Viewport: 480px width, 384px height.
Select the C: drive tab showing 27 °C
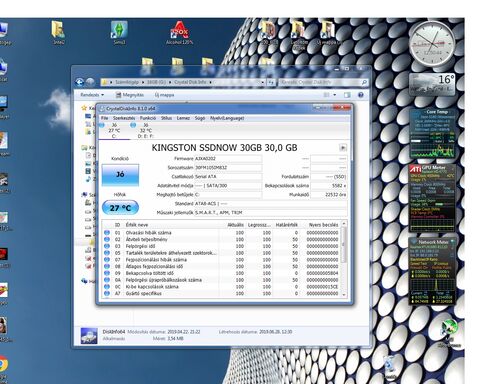[x=114, y=130]
